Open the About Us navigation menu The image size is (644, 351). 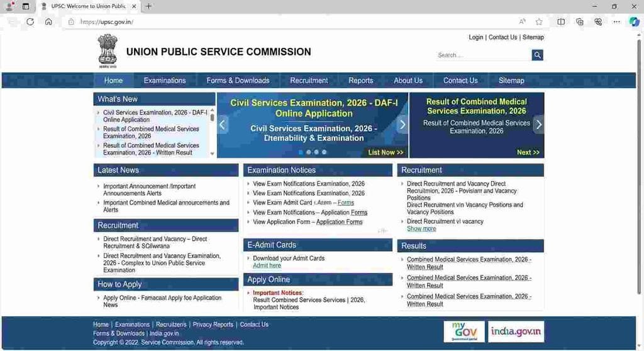click(x=408, y=81)
